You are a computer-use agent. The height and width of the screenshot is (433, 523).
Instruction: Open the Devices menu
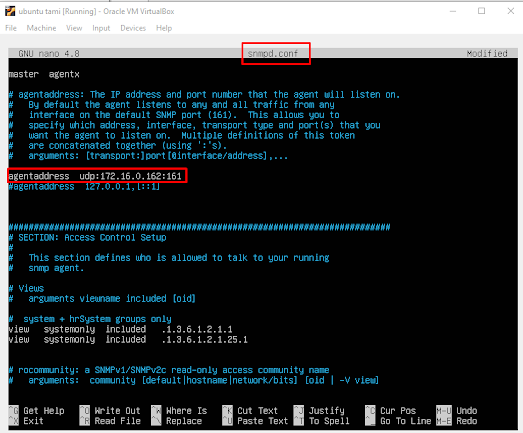[x=133, y=28]
